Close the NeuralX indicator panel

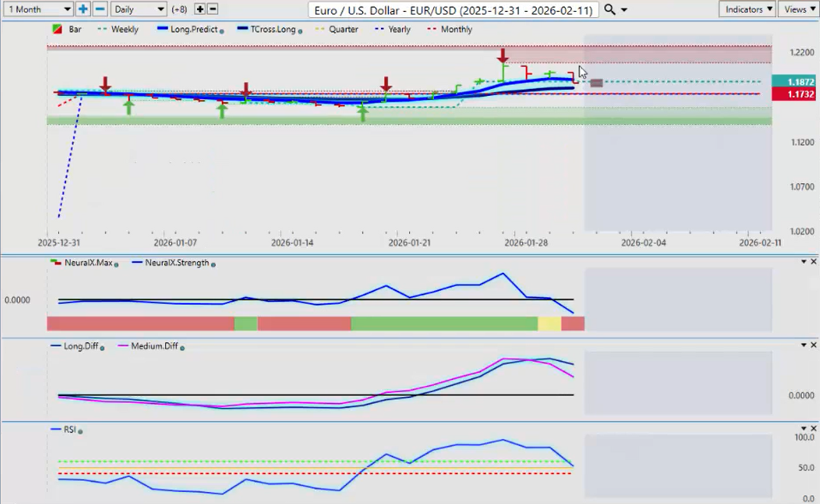[813, 262]
